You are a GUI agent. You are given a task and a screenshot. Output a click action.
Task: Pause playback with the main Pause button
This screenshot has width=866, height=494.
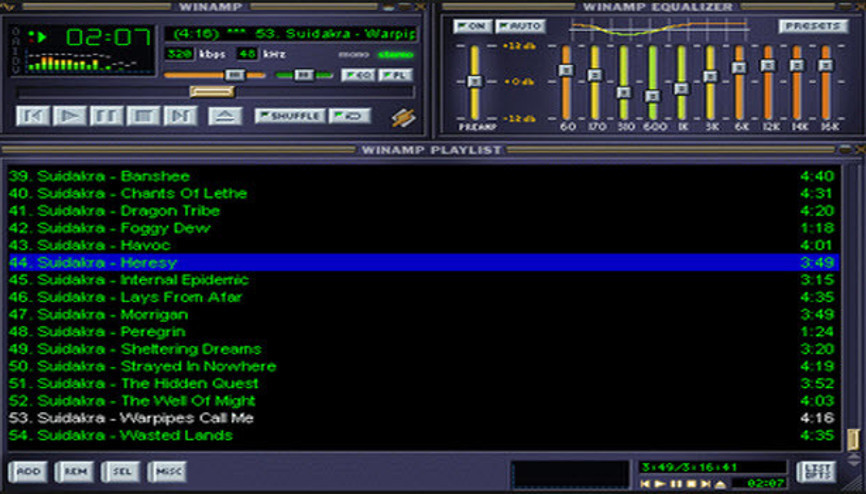tap(107, 116)
